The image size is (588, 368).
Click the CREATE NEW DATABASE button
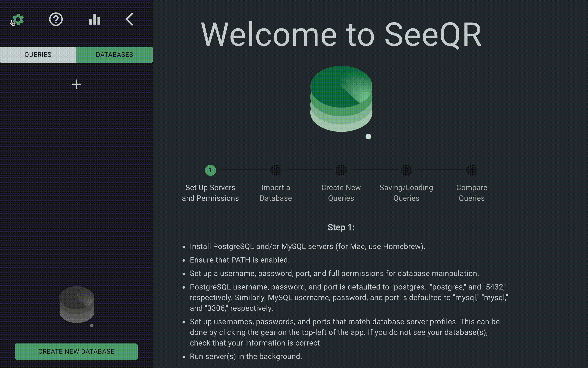(x=76, y=351)
